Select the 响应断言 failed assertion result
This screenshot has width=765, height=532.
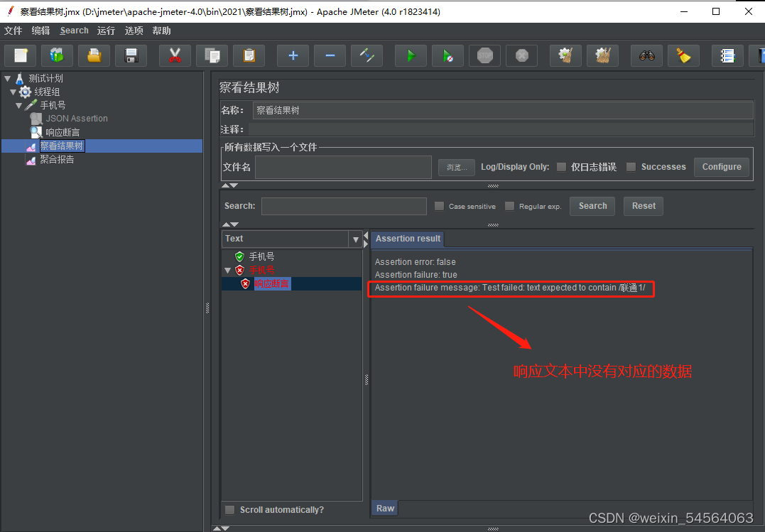(272, 283)
